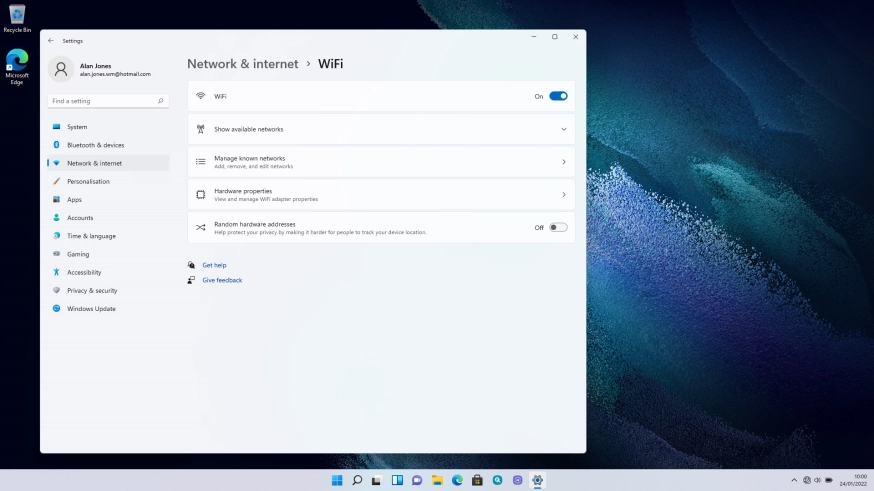Open Microsoft Store from taskbar
The width and height of the screenshot is (874, 491).
477,480
